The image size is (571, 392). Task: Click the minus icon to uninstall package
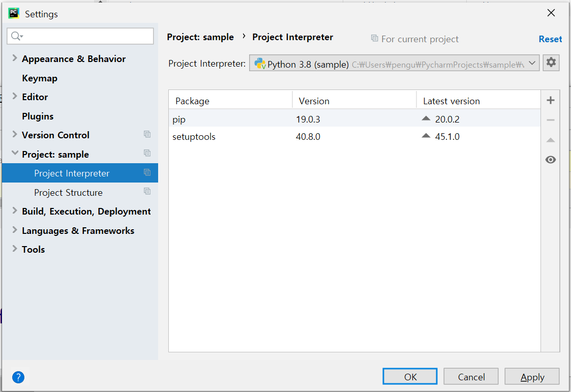(x=551, y=120)
